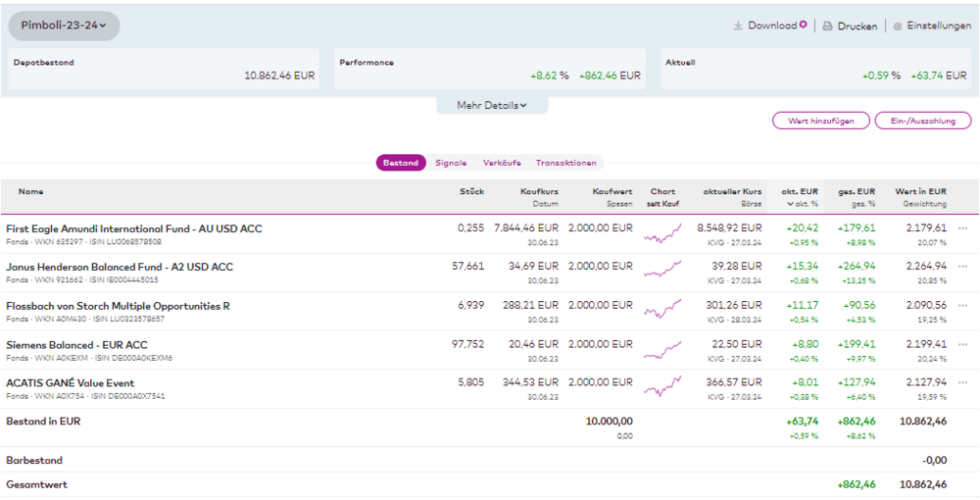This screenshot has height=500, width=980.
Task: Open the Transaktionen tab
Action: [565, 163]
